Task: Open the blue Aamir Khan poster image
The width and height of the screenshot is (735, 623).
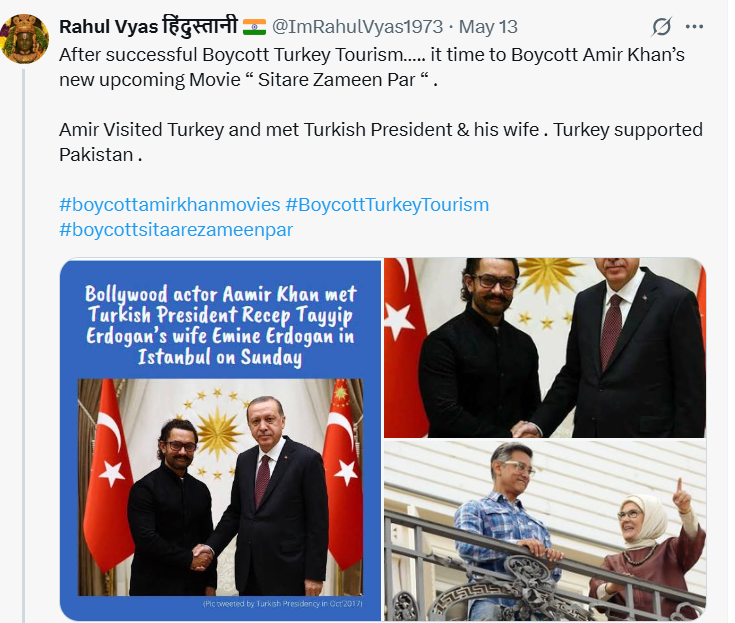Action: 220,440
